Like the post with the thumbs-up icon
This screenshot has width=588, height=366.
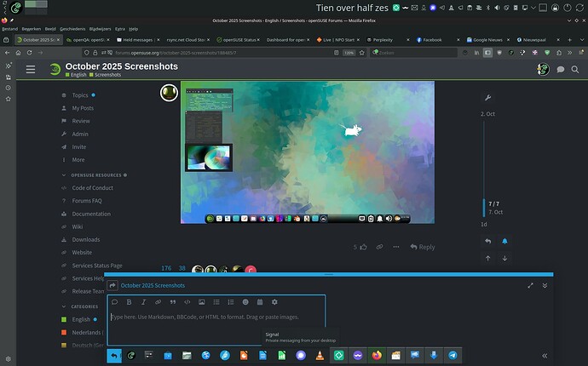(x=364, y=247)
